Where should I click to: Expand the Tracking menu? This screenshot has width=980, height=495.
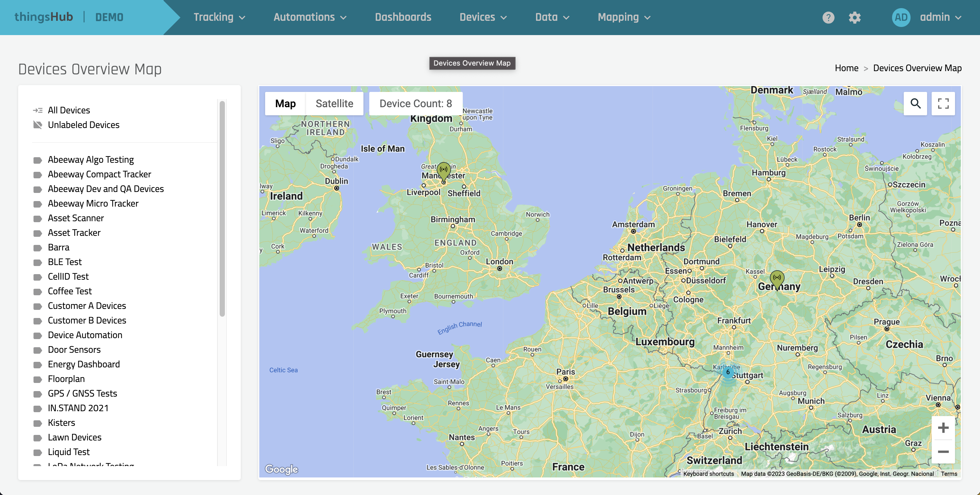tap(219, 18)
